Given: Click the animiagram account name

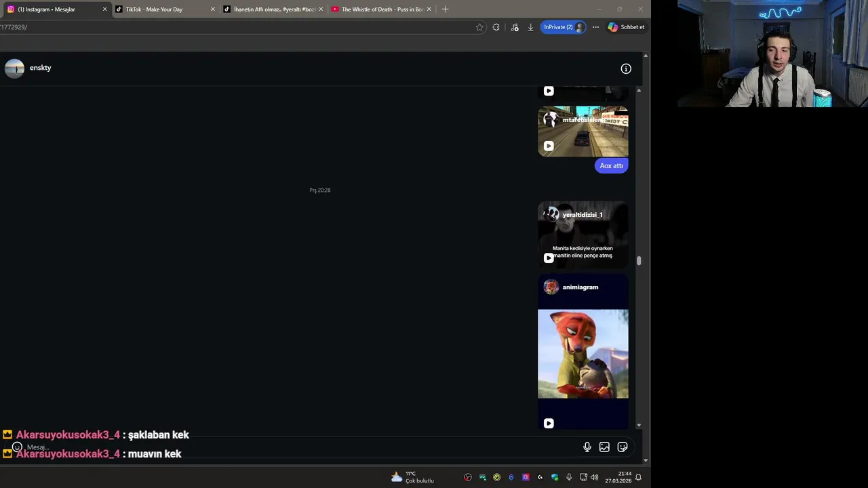Looking at the screenshot, I should point(580,287).
